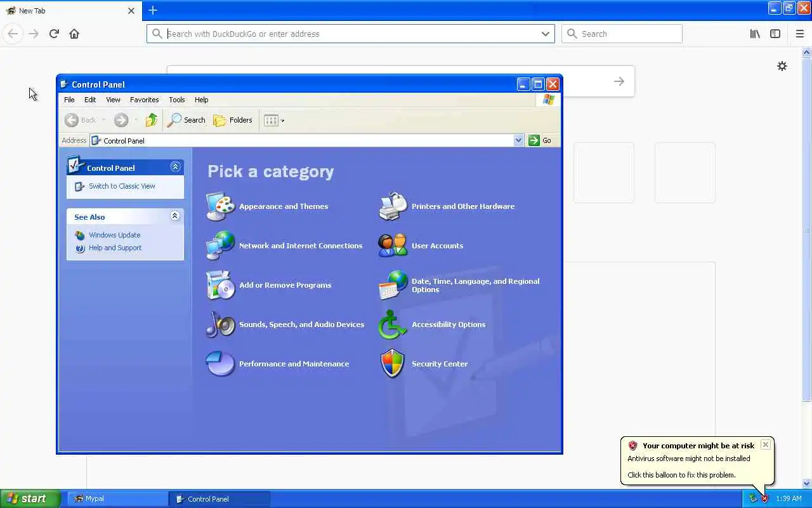The image size is (812, 508).
Task: Collapse the See Also section
Action: pos(176,216)
